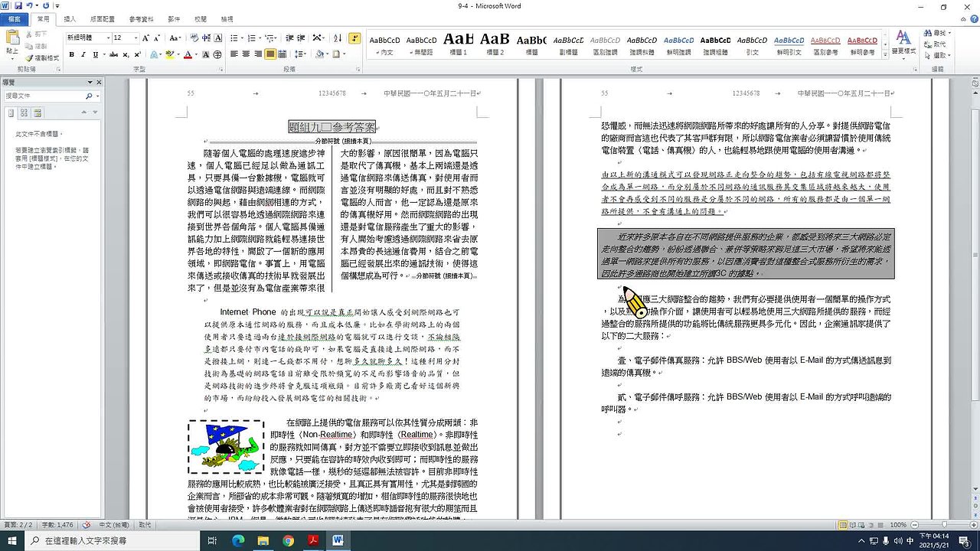Open Chrome from the Windows taskbar
This screenshot has height=551, width=980.
pos(288,540)
